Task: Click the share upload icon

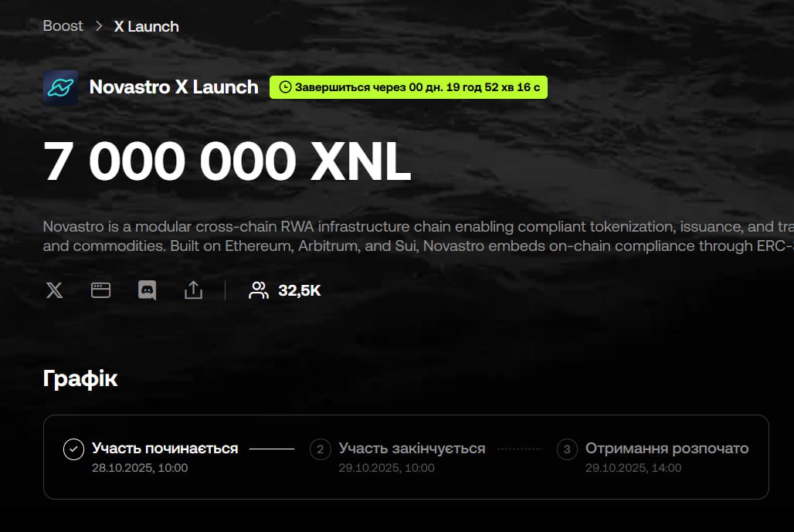Action: [x=193, y=290]
